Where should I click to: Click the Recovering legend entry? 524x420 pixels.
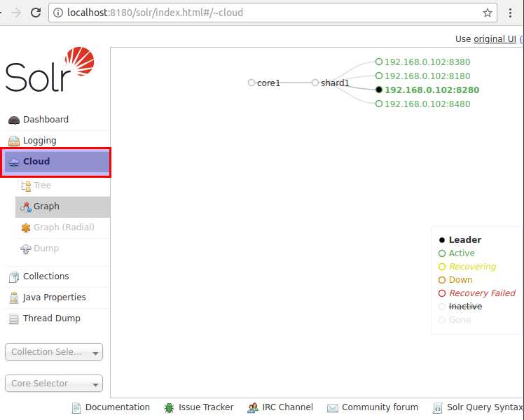467,267
